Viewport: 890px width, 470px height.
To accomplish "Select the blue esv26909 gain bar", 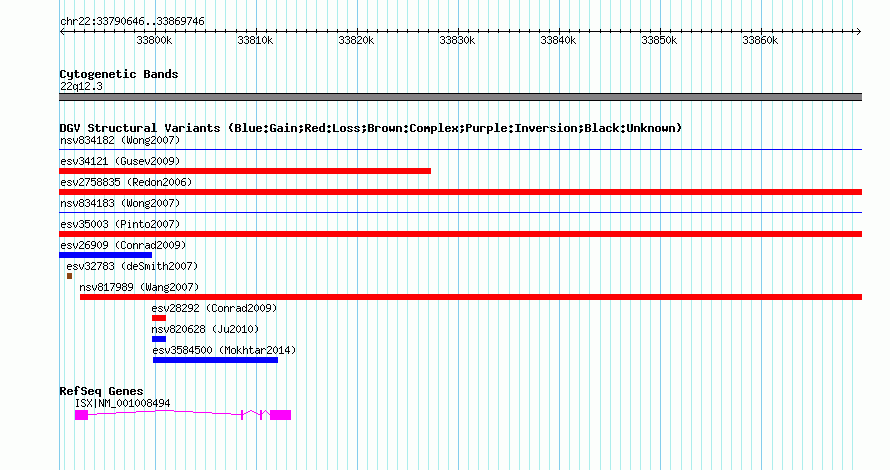I will click(106, 255).
